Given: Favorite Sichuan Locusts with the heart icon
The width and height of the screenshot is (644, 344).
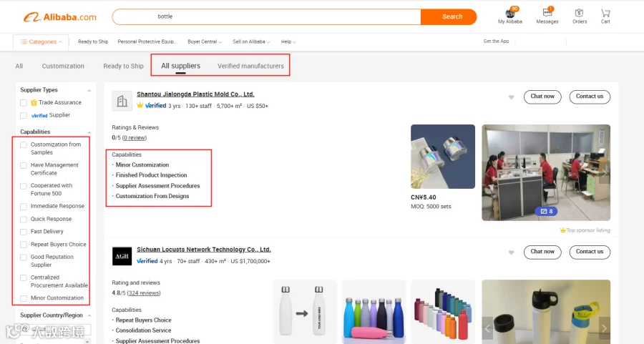Looking at the screenshot, I should [512, 252].
